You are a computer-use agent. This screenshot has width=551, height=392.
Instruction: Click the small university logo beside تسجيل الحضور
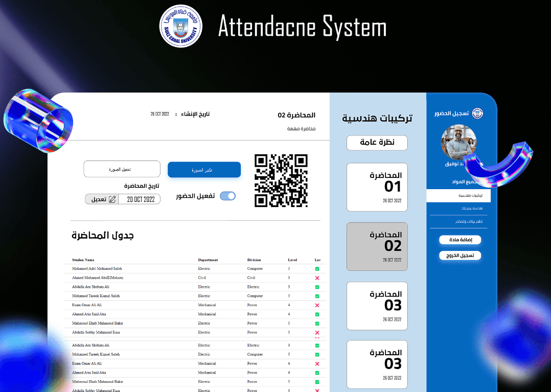tap(477, 113)
